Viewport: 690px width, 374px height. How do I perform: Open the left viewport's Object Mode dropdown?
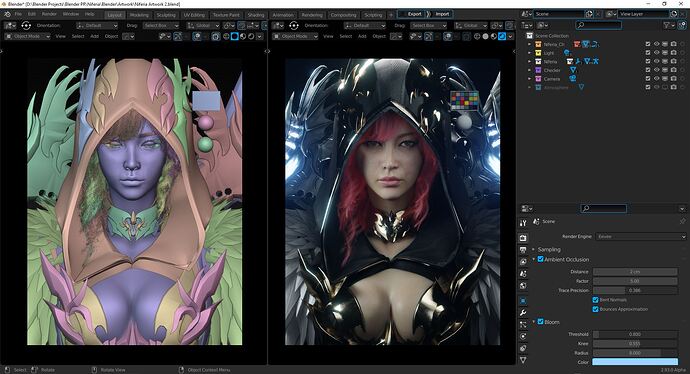(x=27, y=37)
